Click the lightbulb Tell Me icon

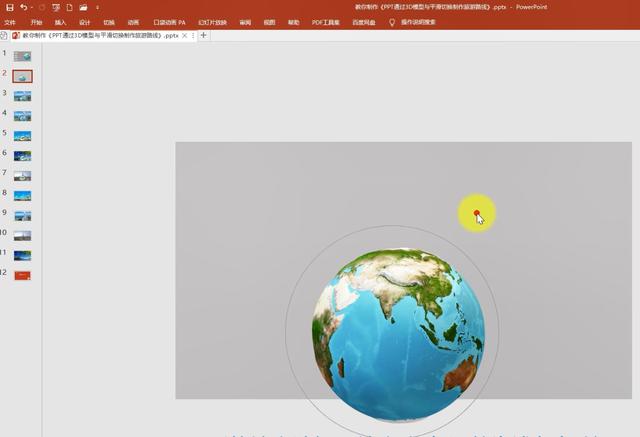coord(392,21)
